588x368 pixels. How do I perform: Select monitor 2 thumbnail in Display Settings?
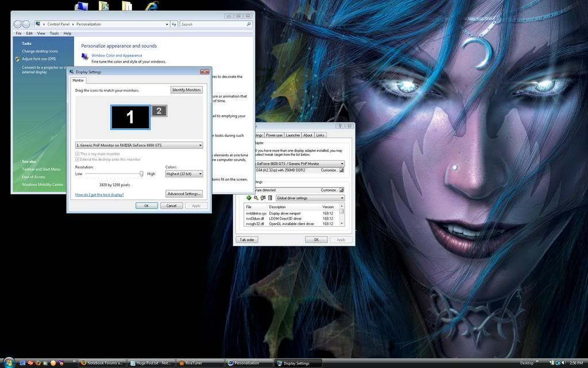pyautogui.click(x=159, y=111)
